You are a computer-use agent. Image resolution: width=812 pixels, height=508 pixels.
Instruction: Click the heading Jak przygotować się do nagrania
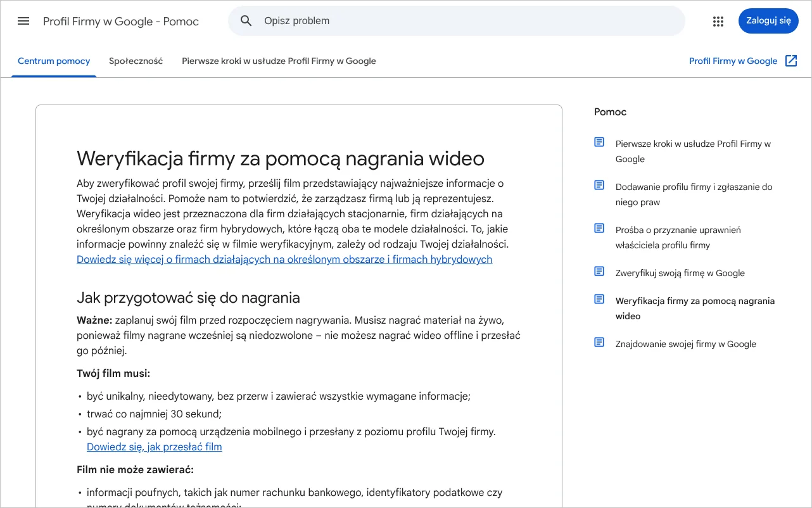click(x=188, y=298)
